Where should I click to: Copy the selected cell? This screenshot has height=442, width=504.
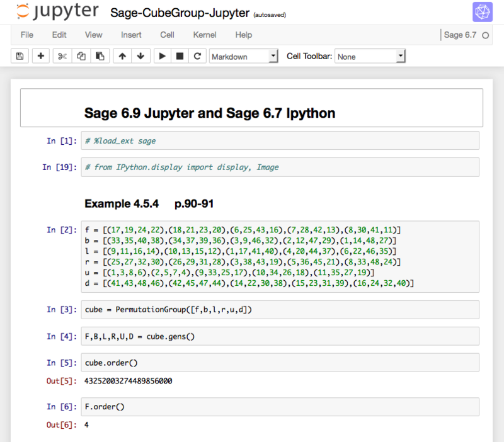[x=81, y=56]
